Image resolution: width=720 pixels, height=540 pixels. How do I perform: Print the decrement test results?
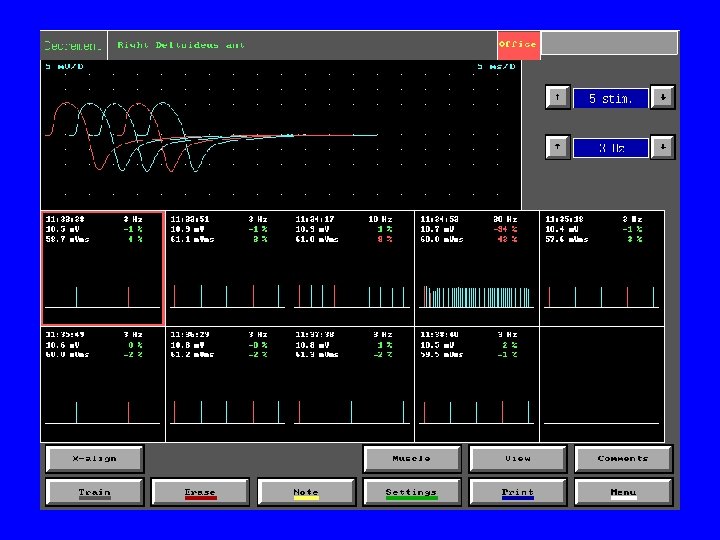pyautogui.click(x=517, y=492)
